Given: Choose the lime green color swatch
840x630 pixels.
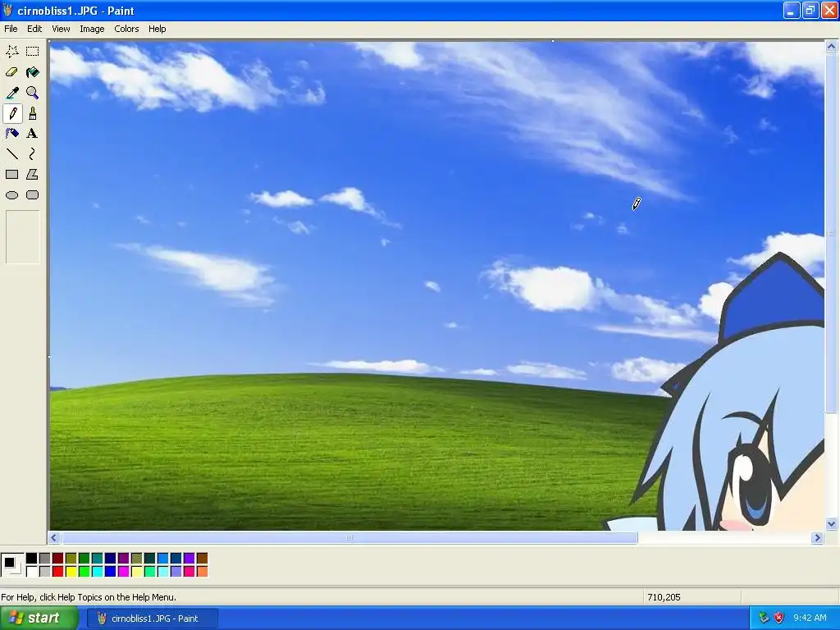Looking at the screenshot, I should coord(84,572).
